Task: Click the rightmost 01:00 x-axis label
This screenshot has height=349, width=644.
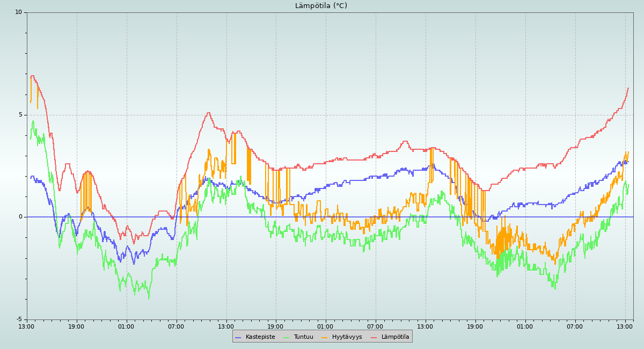Action: tap(525, 326)
